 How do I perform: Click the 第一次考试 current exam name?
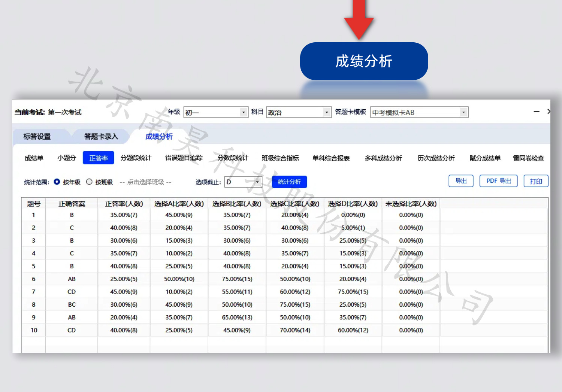point(64,112)
